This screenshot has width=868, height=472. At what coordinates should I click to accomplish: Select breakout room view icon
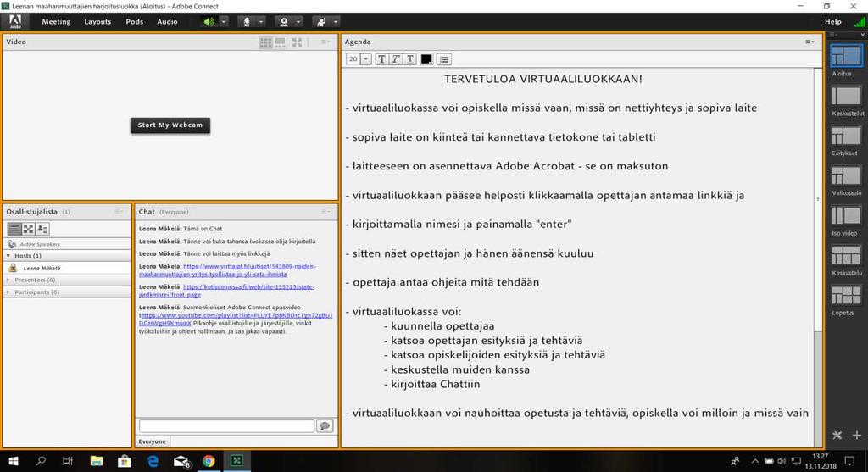28,229
